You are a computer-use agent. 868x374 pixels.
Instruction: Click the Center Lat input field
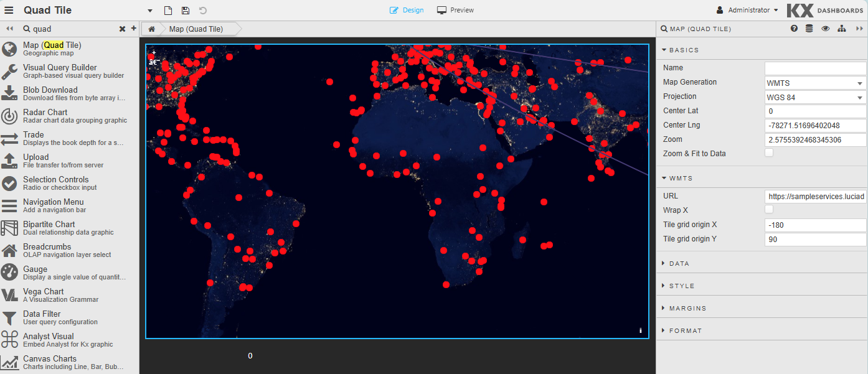coord(815,111)
